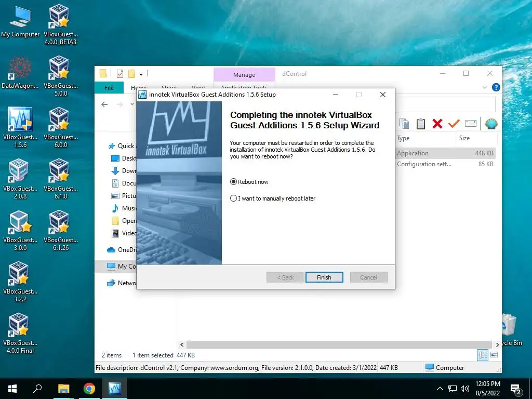Open the Windows Start menu
The width and height of the screenshot is (532, 399).
coord(12,389)
